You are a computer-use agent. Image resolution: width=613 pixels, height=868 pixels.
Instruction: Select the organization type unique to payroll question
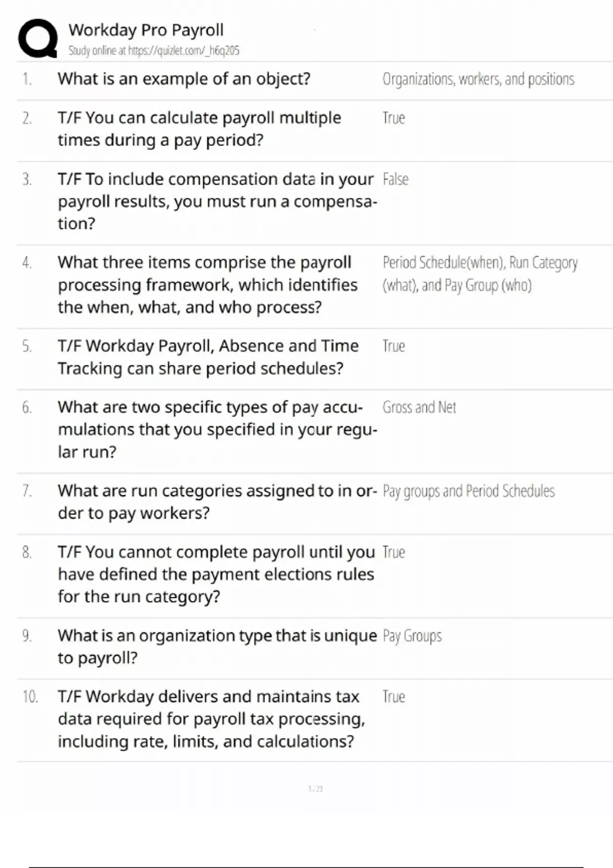click(x=217, y=646)
